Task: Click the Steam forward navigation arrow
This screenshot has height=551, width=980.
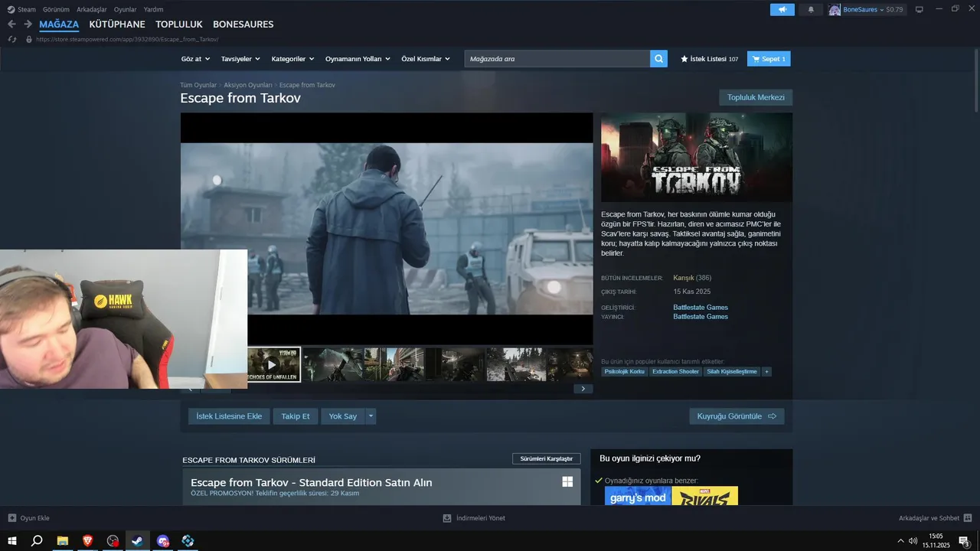Action: (28, 24)
